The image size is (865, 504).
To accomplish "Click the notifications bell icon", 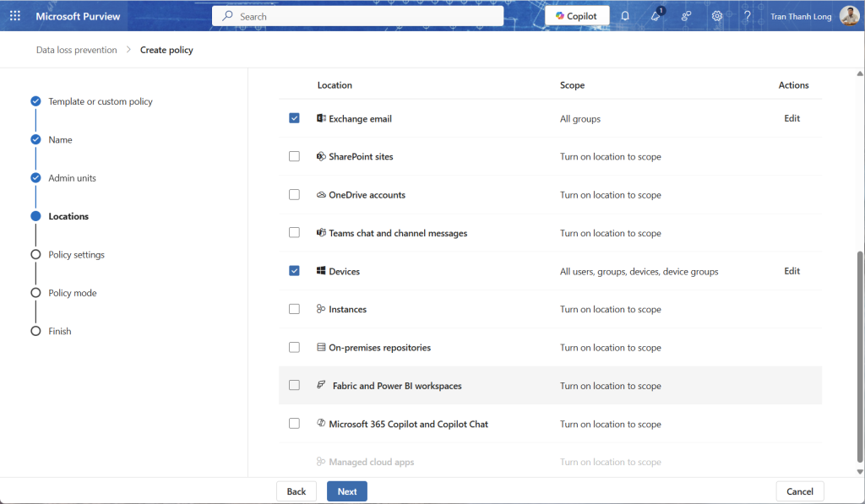I will 625,16.
